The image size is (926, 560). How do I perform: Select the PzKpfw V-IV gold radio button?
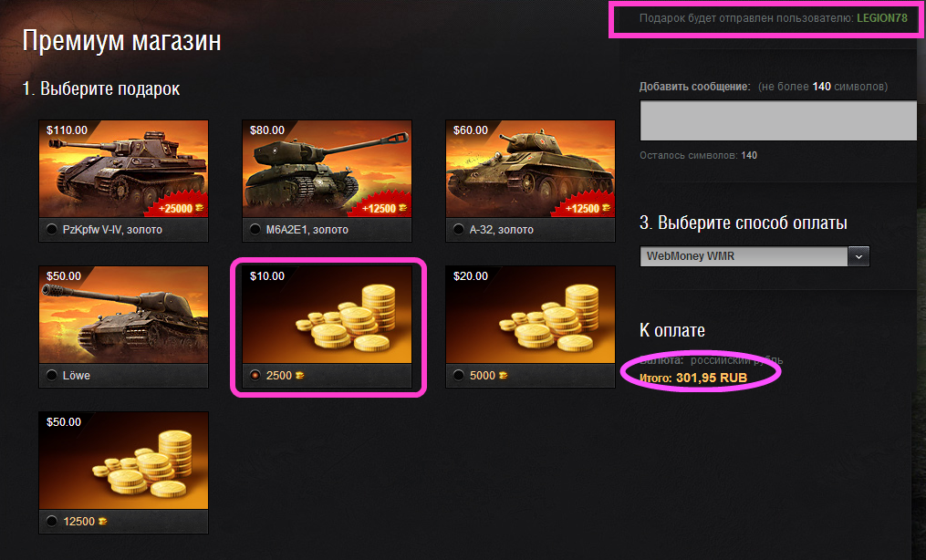click(x=51, y=230)
